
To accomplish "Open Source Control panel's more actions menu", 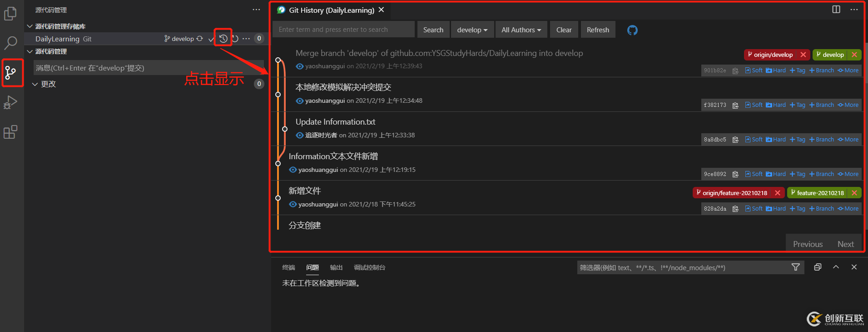I will 257,10.
